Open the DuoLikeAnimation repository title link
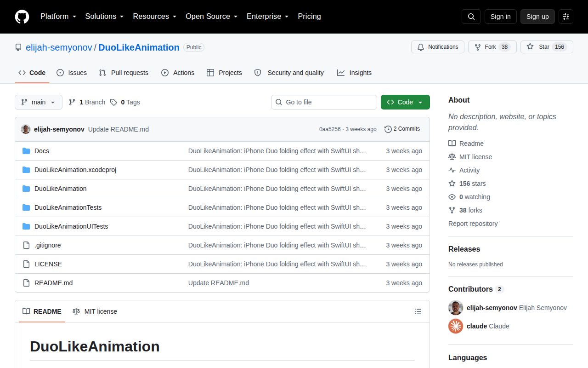588x368 pixels. tap(139, 47)
